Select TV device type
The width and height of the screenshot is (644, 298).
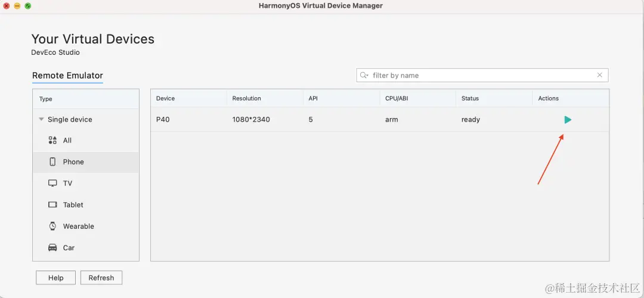(86, 183)
